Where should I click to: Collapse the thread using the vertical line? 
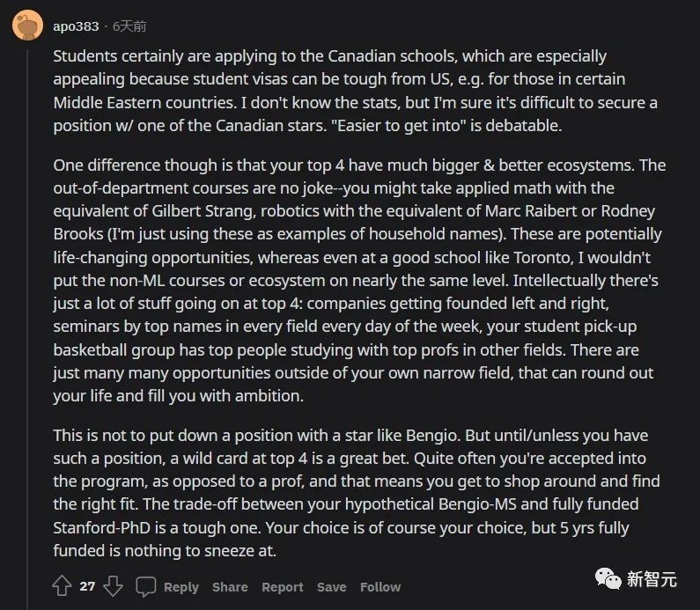click(27, 308)
